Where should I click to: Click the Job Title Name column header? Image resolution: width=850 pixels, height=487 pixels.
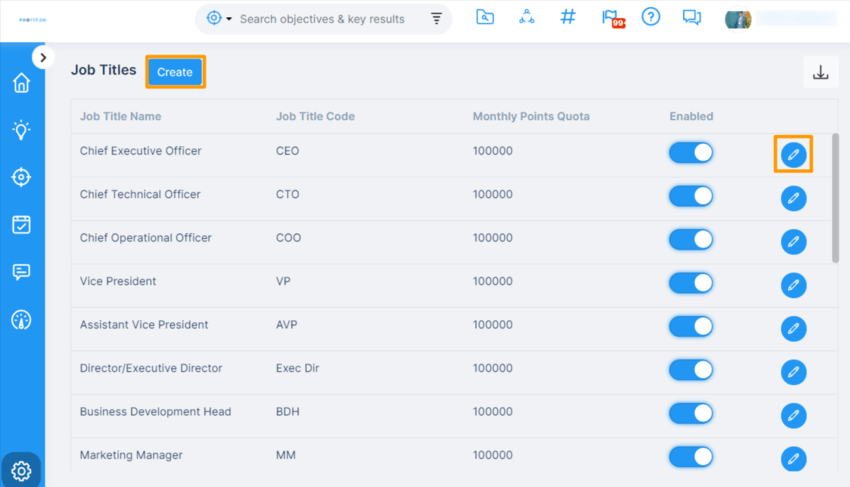pyautogui.click(x=120, y=116)
